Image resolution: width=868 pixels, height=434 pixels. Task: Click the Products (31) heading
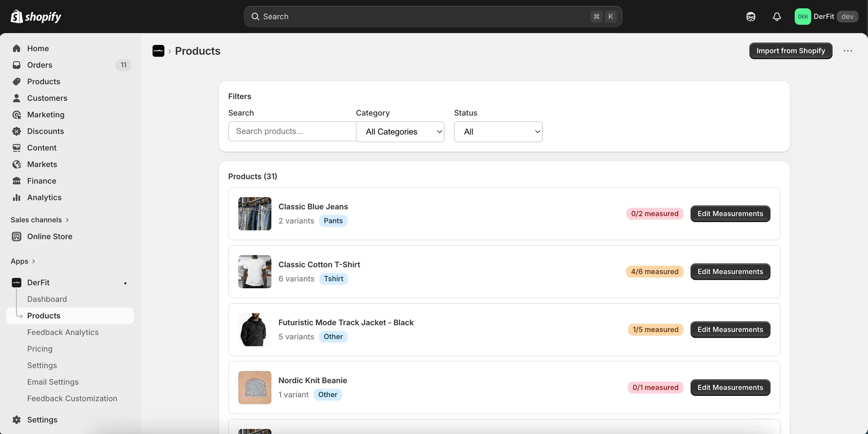point(253,176)
